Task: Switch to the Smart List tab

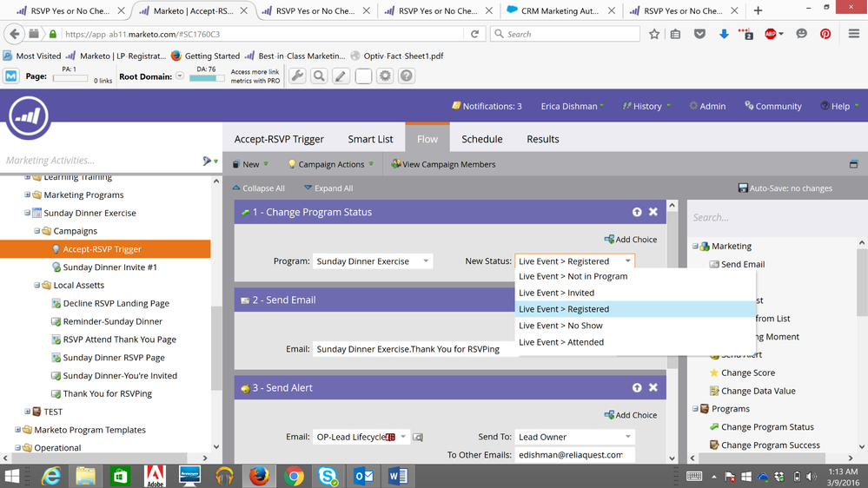Action: (x=370, y=139)
